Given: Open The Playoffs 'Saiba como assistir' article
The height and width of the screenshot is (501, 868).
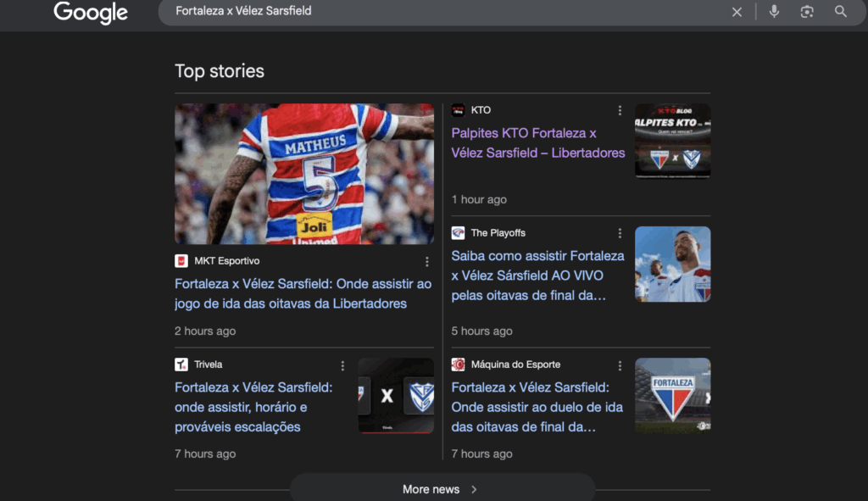Looking at the screenshot, I should [x=537, y=276].
